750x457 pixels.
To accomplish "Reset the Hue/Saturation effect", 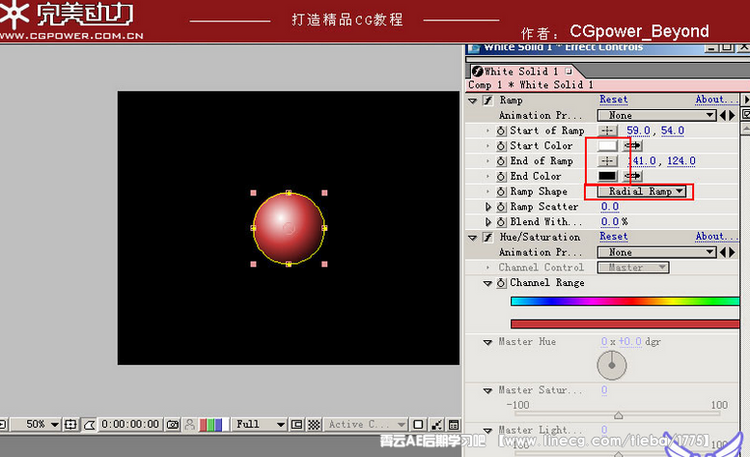I will 614,236.
